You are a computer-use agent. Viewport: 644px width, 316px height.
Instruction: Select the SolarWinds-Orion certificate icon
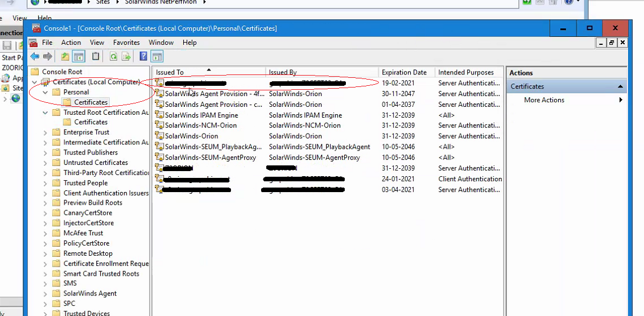[x=159, y=136]
